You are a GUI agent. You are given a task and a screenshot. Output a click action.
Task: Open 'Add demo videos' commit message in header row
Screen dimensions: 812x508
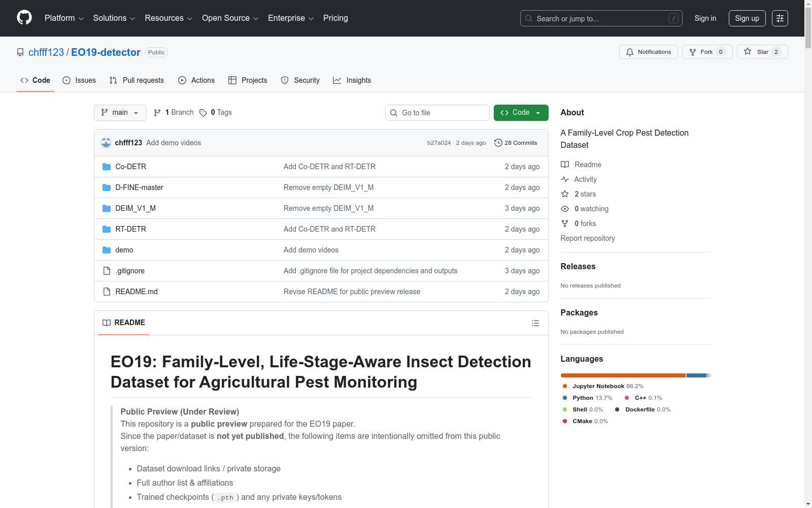click(x=174, y=143)
